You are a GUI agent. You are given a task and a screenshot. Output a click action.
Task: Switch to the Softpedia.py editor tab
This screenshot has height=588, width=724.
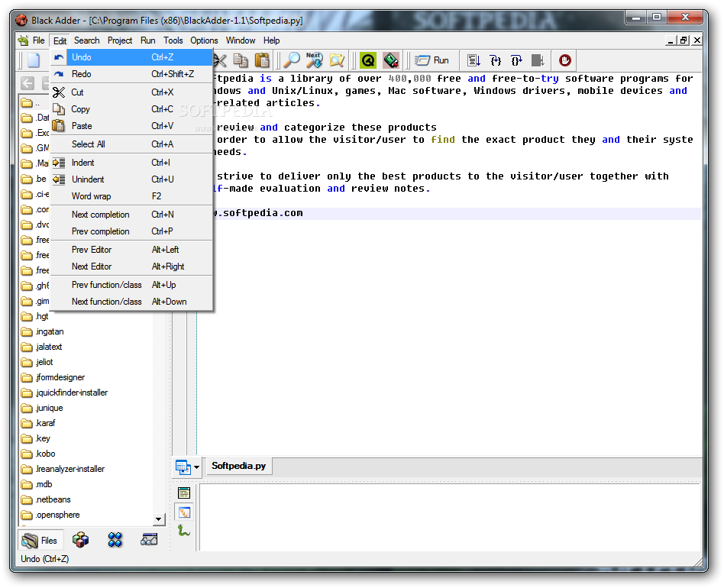coord(239,466)
